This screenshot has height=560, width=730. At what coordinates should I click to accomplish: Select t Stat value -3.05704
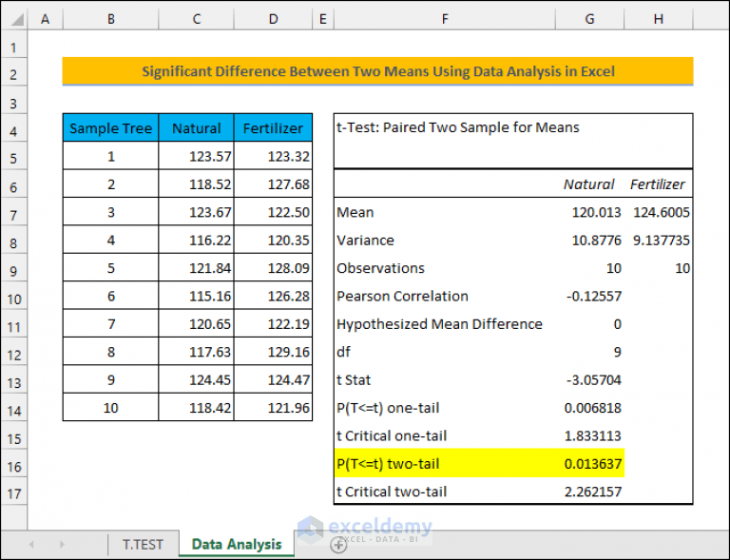589,379
